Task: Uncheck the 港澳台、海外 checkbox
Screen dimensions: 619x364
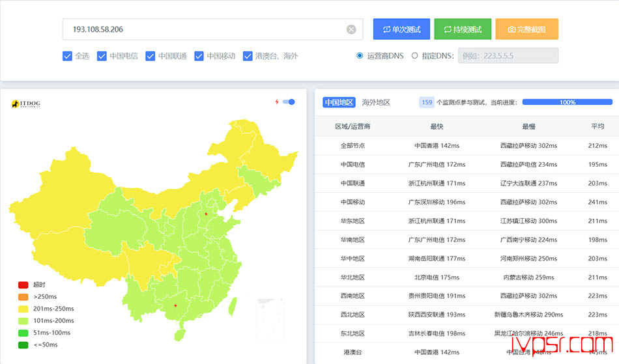Action: (x=248, y=56)
